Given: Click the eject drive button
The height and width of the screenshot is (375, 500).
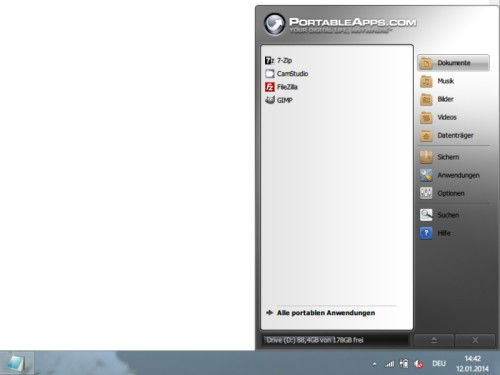Looking at the screenshot, I should [434, 340].
